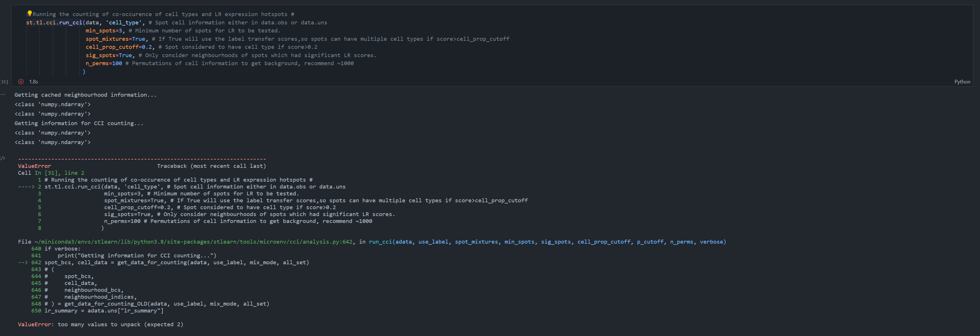980x336 pixels.
Task: Click the cell error status icon
Action: click(21, 81)
